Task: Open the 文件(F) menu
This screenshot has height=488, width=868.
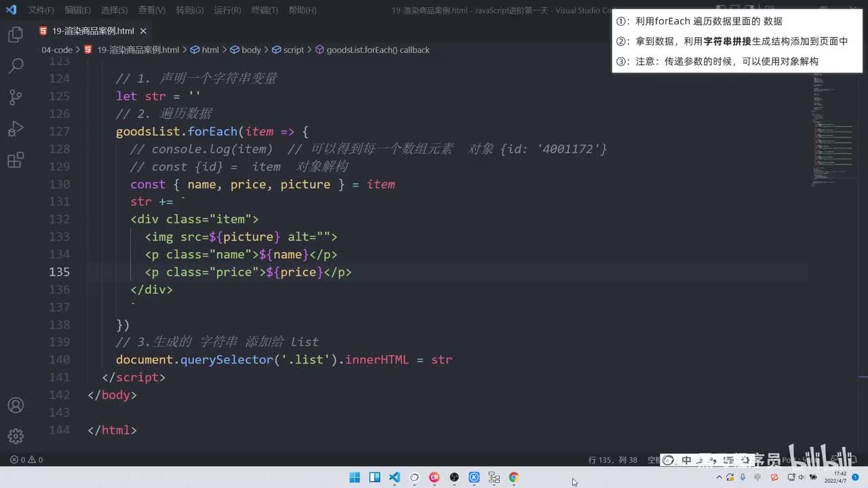Action: [x=41, y=10]
